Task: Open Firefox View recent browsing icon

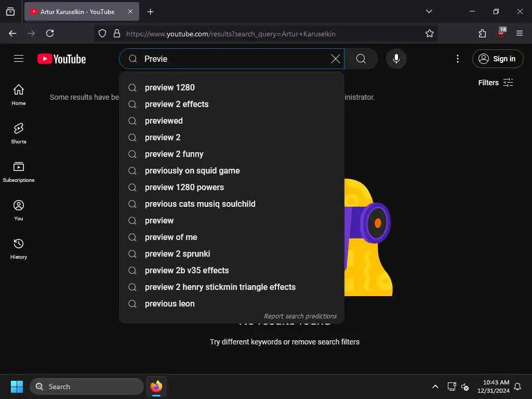Action: (10, 11)
